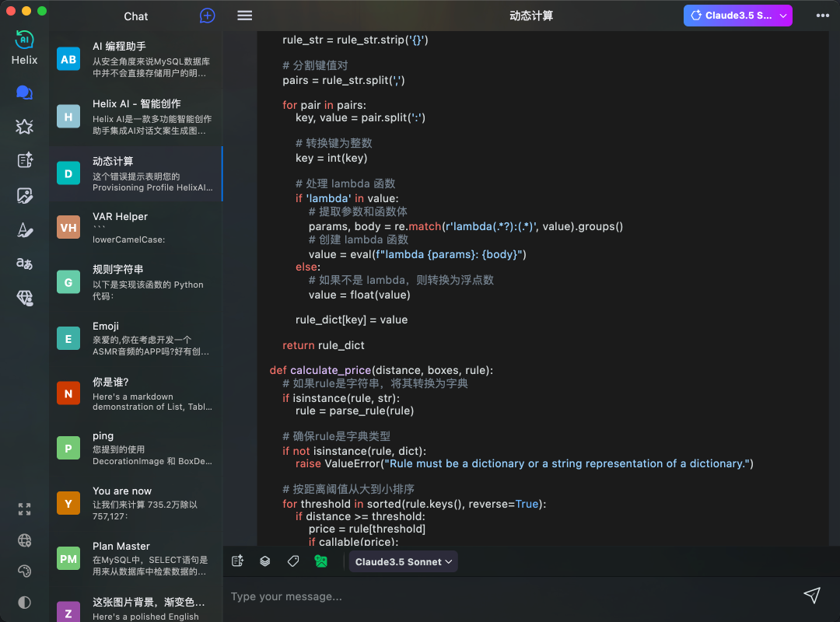
Task: Select the VAR Helper conversation
Action: pyautogui.click(x=136, y=227)
